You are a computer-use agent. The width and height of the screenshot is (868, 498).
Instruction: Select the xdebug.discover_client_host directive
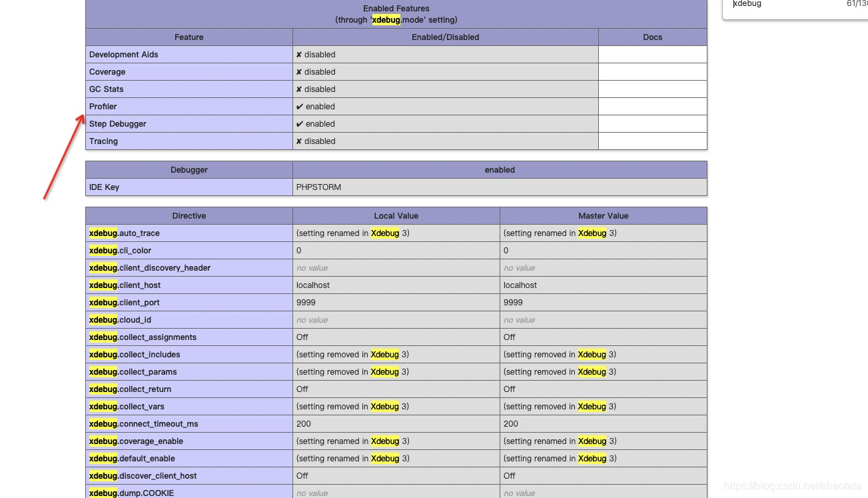[x=143, y=476]
